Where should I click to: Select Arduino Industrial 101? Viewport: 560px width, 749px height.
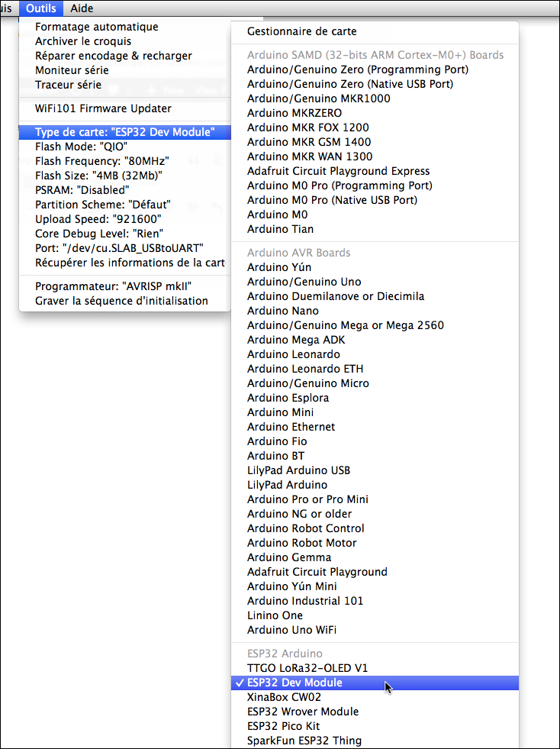(375, 601)
